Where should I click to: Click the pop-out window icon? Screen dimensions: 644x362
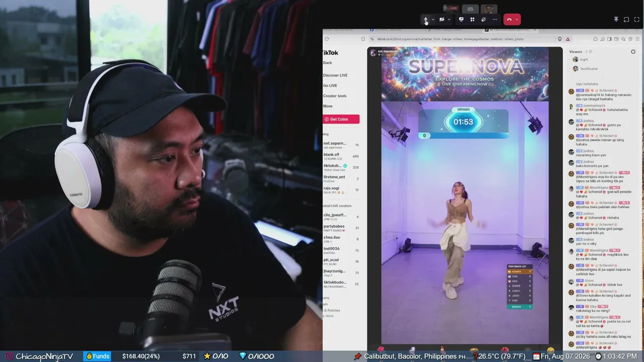[x=626, y=20]
